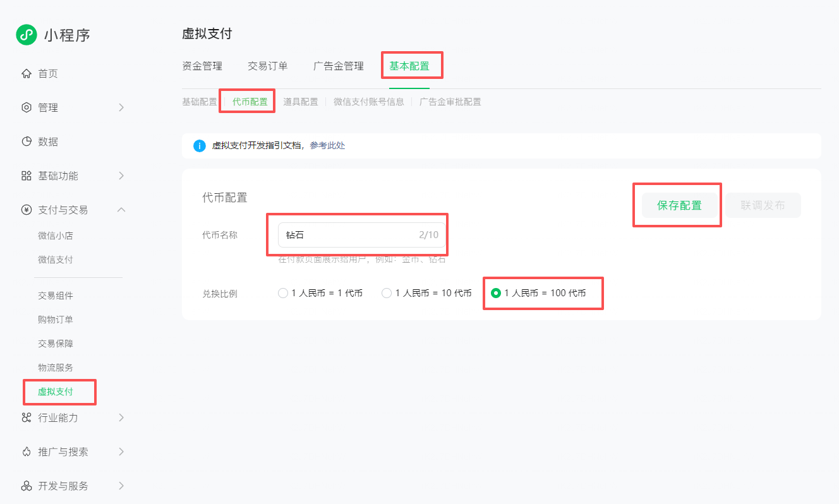Screen dimensions: 839x504
Task: Collapse the 支付与交易 menu chevron
Action: coord(121,210)
